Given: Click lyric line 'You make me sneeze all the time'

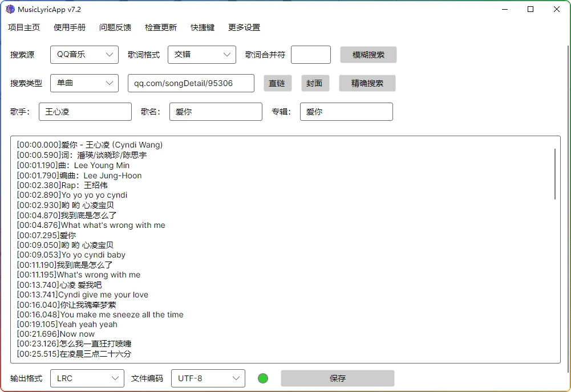Looking at the screenshot, I should coord(122,315).
